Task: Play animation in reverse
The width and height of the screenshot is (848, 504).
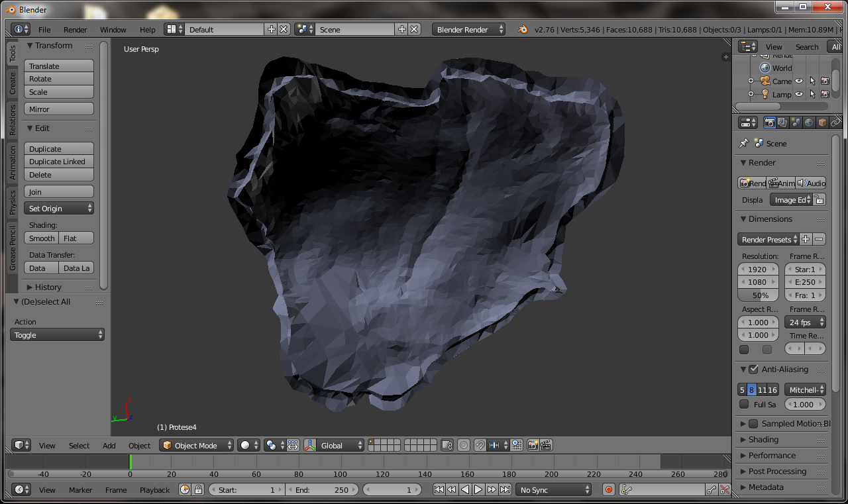Action: pos(465,489)
